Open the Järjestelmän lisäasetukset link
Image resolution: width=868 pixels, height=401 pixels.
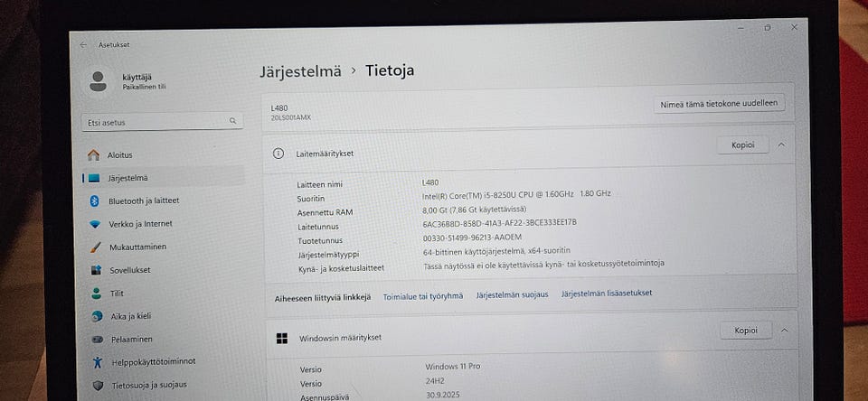[607, 294]
